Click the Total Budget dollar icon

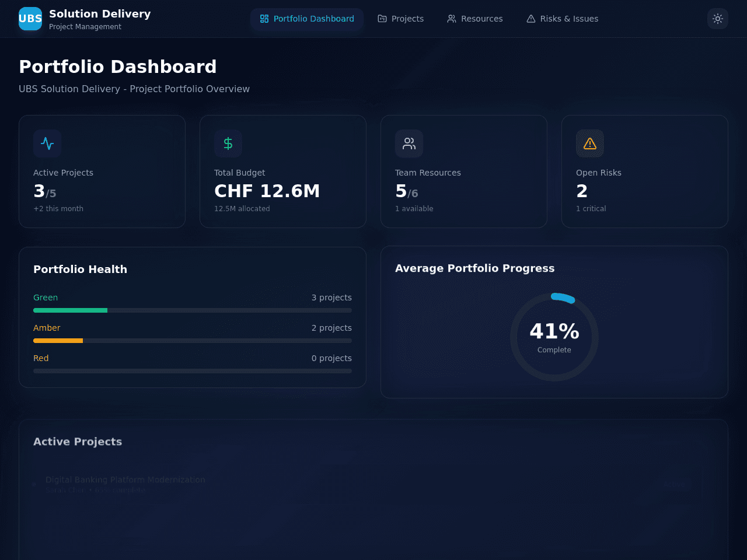228,143
